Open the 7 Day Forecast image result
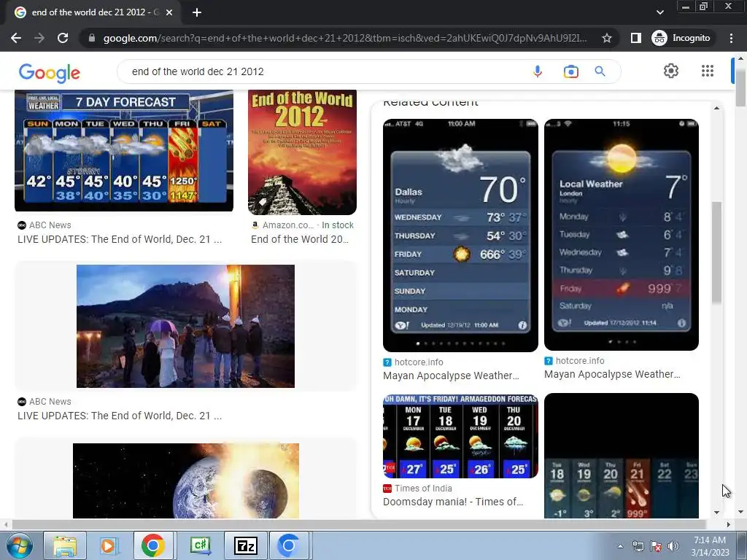The image size is (747, 560). click(x=124, y=150)
